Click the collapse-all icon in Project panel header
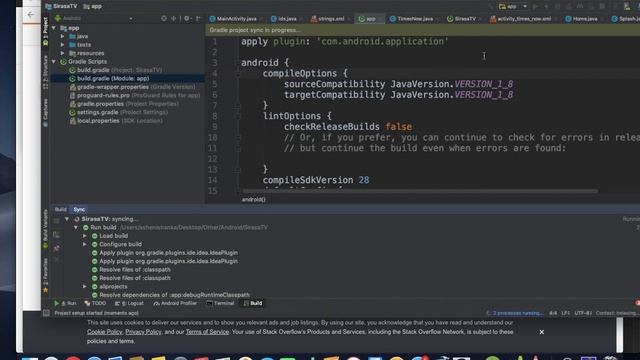 (173, 18)
